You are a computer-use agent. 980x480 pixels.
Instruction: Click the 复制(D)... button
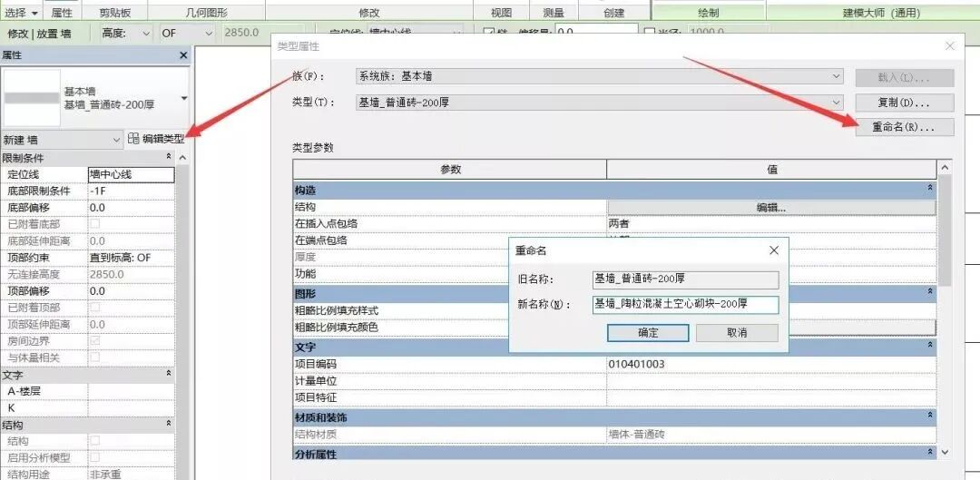pyautogui.click(x=905, y=103)
